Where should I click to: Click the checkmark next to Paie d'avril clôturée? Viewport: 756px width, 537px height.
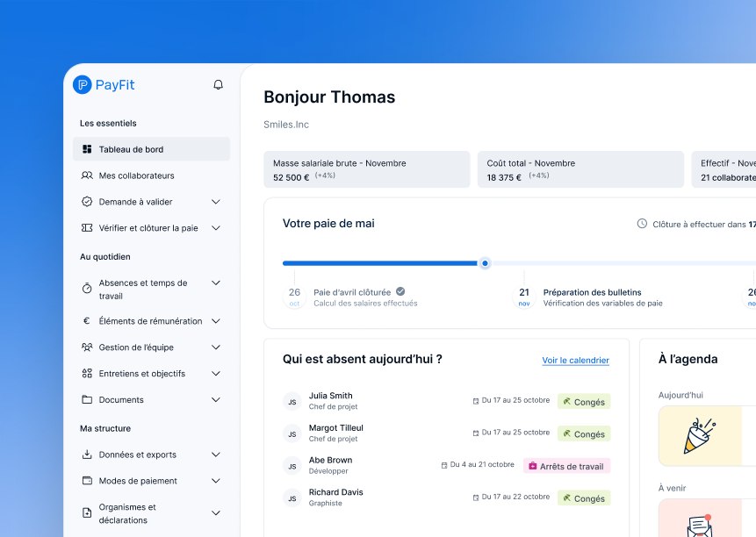(400, 291)
